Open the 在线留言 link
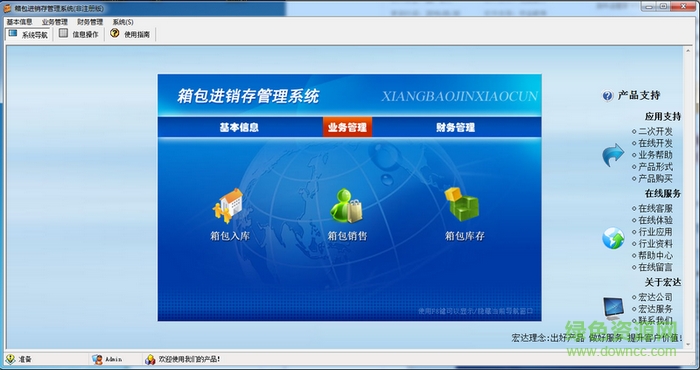 point(655,267)
